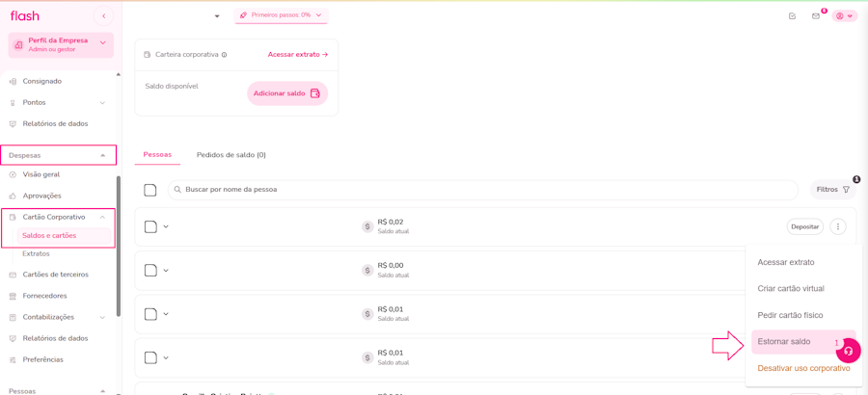Check the select-all checkbox beside search
868x395 pixels.
click(150, 190)
